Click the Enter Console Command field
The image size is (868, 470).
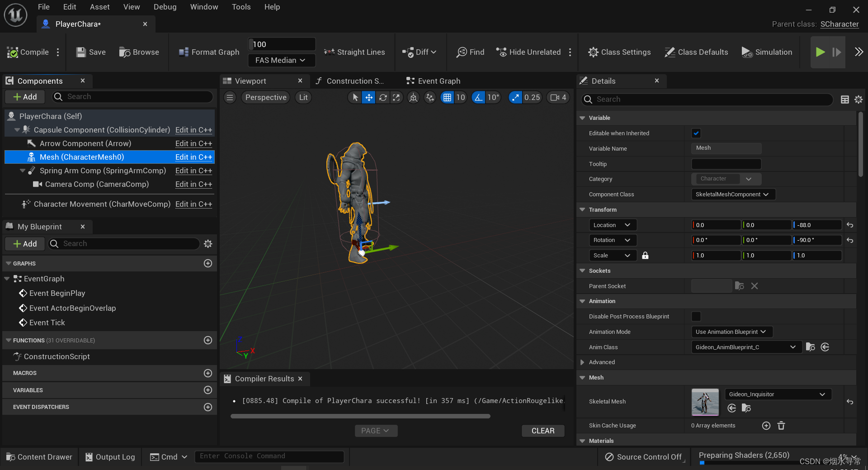pos(269,456)
